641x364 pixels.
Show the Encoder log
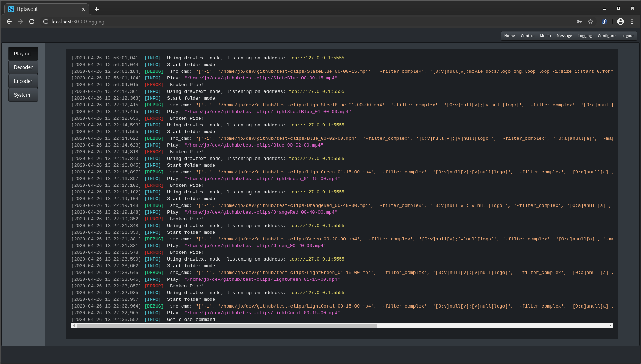point(23,81)
